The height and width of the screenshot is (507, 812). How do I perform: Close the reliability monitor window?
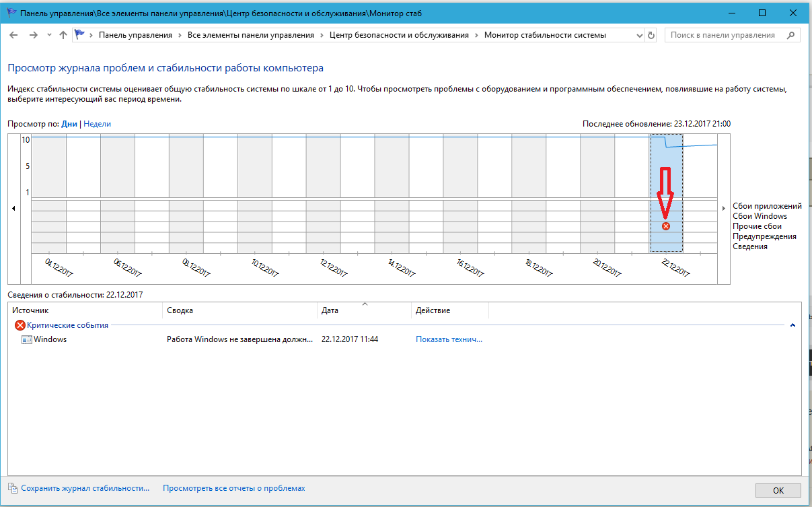793,13
